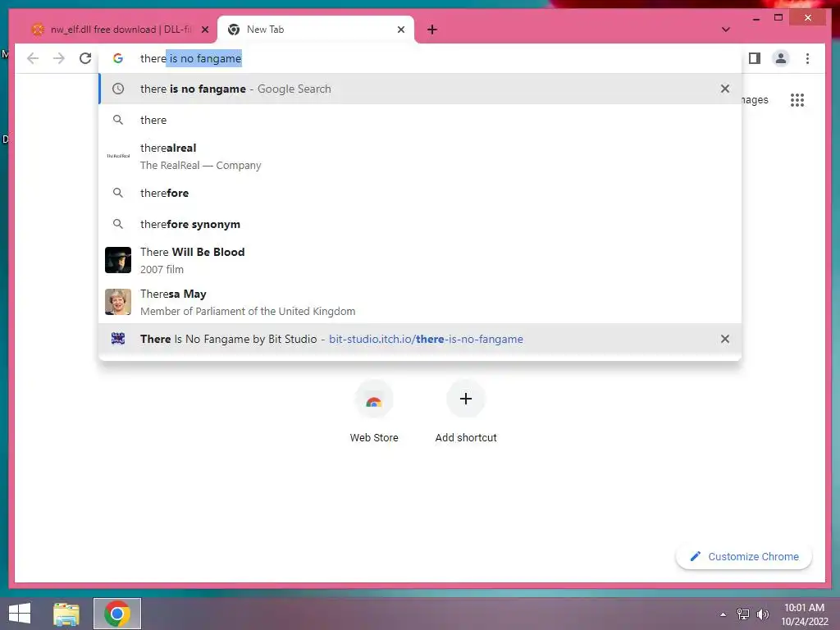The image size is (840, 630).
Task: Expand the tab search chevron
Action: [x=725, y=30]
